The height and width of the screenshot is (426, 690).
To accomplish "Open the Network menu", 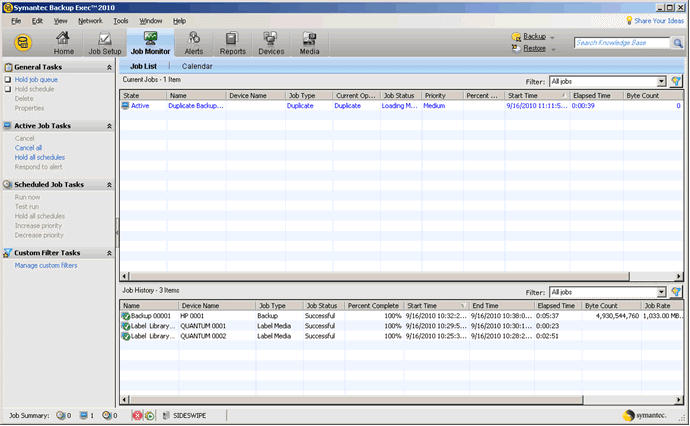I will (x=90, y=21).
